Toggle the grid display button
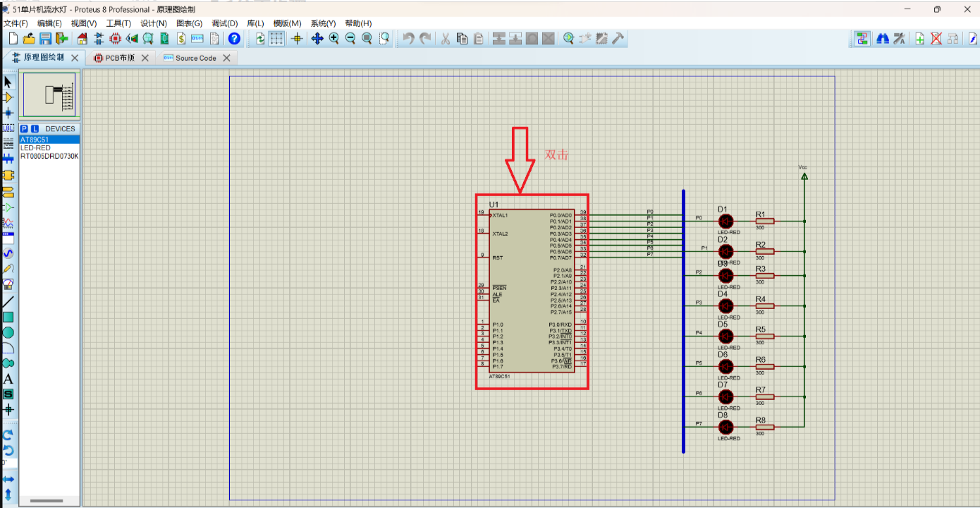 click(277, 39)
